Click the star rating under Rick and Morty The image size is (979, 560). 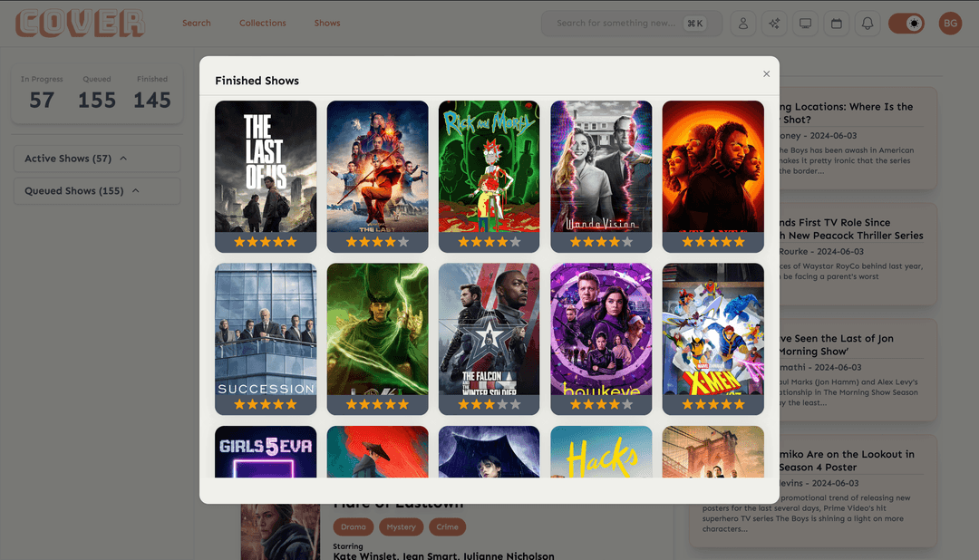489,242
